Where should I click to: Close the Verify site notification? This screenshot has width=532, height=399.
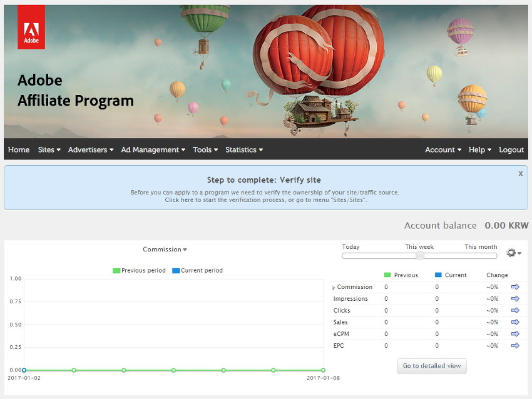521,174
